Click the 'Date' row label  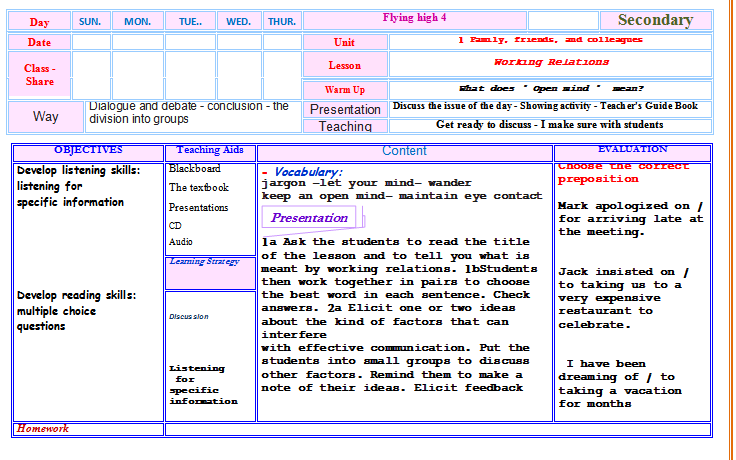coord(39,42)
